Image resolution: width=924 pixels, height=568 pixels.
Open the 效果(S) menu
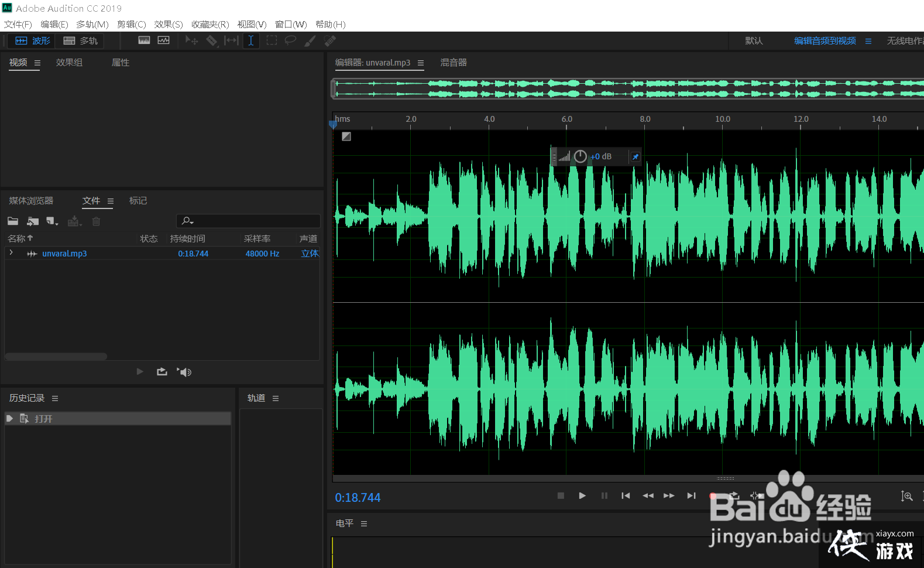point(169,24)
